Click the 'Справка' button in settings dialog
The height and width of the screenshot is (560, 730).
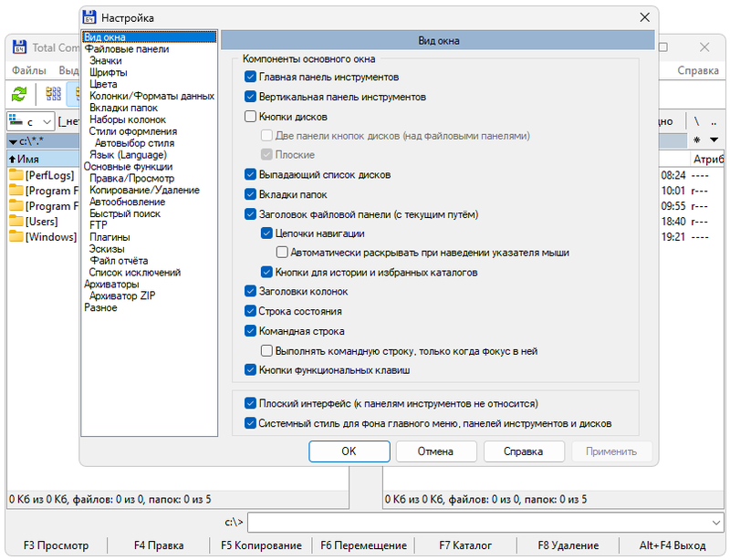click(x=524, y=451)
